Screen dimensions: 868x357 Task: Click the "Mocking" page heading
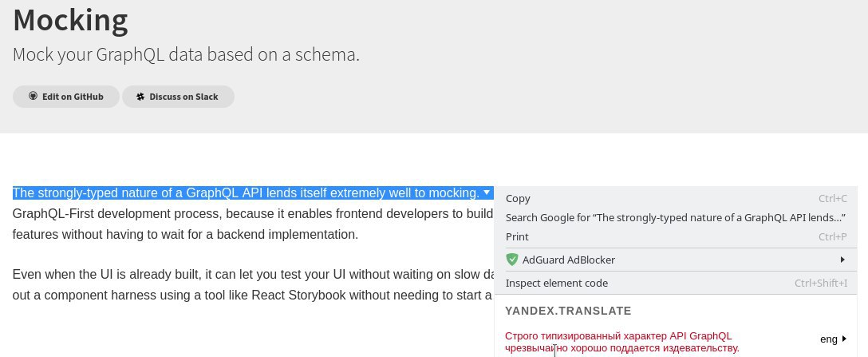70,19
